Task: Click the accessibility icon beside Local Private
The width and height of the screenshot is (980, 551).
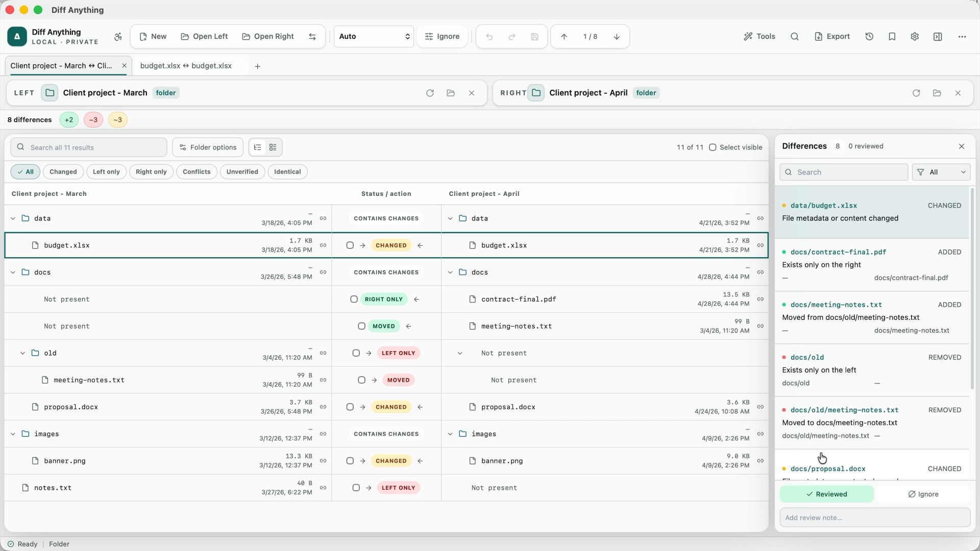Action: (118, 37)
